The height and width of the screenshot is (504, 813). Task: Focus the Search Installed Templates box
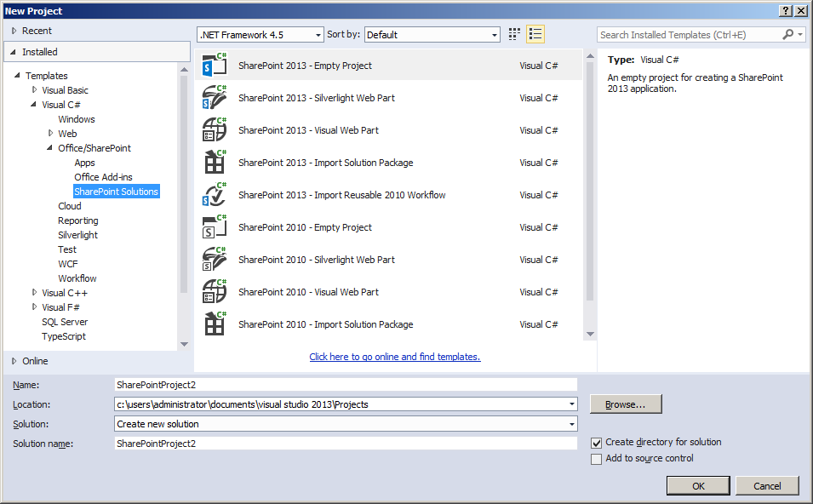(689, 35)
